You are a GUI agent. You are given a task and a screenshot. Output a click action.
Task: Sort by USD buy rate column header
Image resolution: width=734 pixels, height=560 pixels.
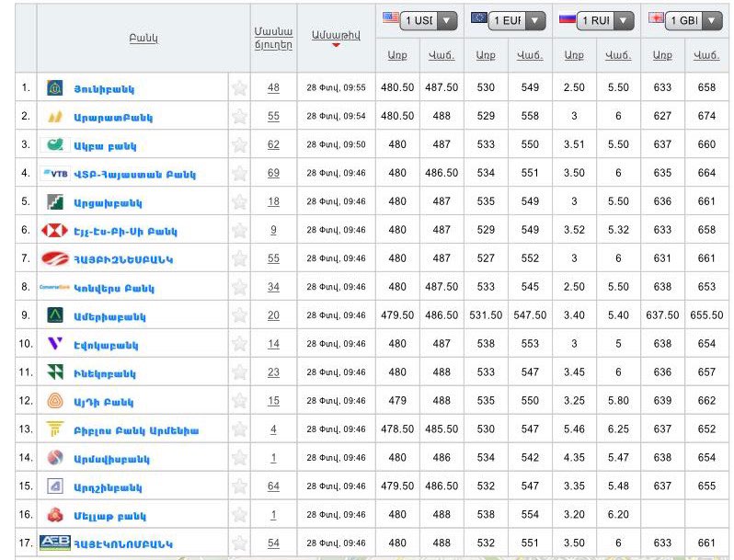click(397, 55)
